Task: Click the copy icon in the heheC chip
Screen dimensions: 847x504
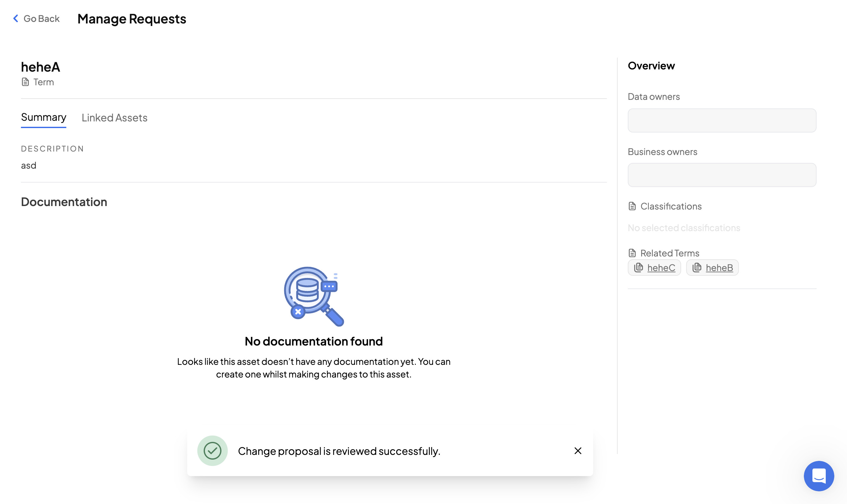Action: [x=638, y=268]
